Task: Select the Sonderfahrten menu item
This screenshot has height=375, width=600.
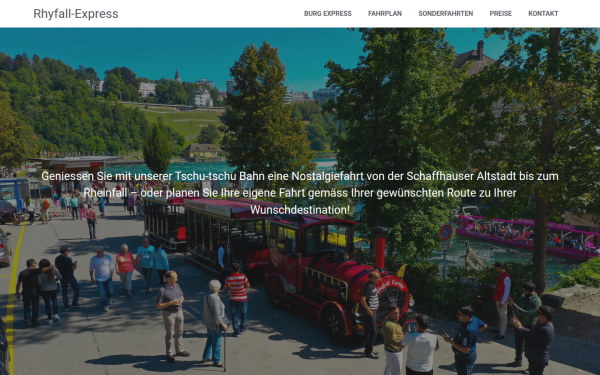Action: 446,13
